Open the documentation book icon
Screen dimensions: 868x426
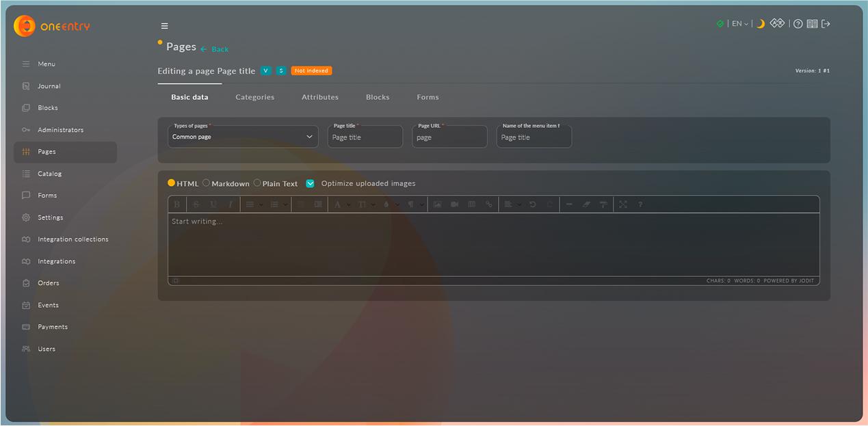[812, 24]
